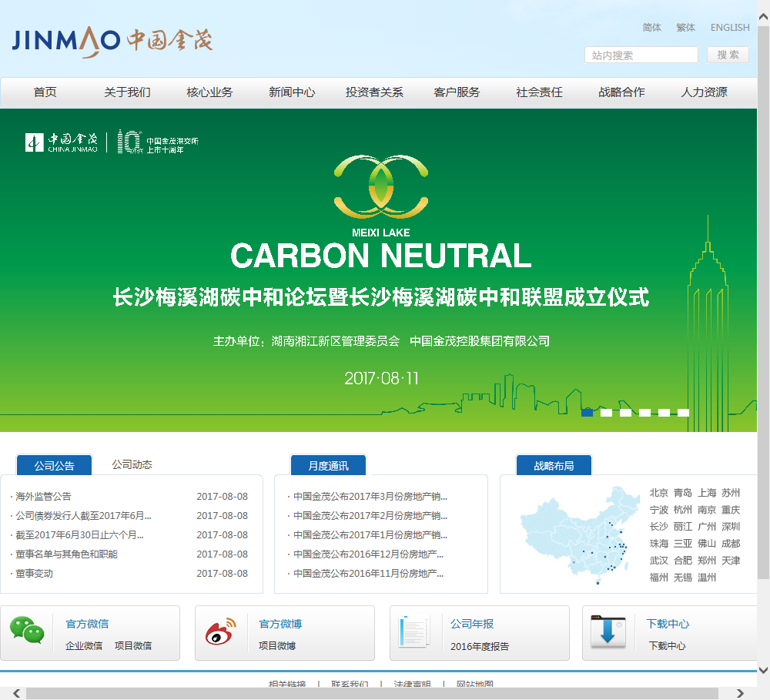
Task: Open the 董事变动 announcement
Action: point(34,573)
